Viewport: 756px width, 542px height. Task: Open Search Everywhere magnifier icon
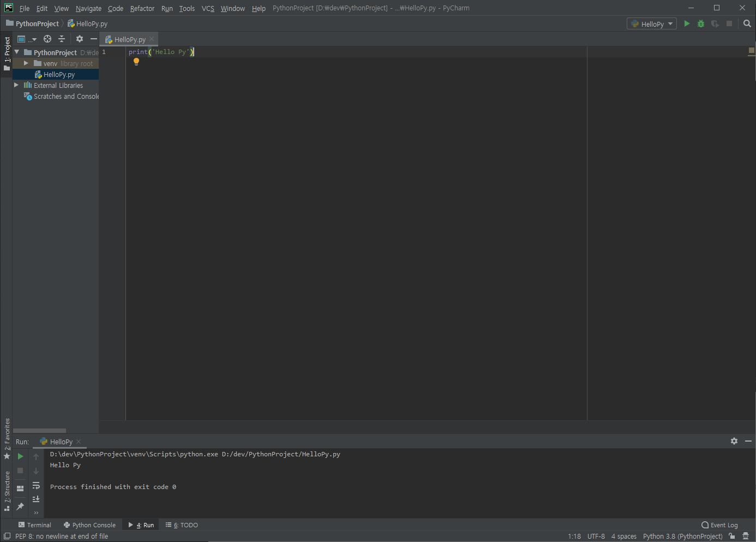point(747,23)
